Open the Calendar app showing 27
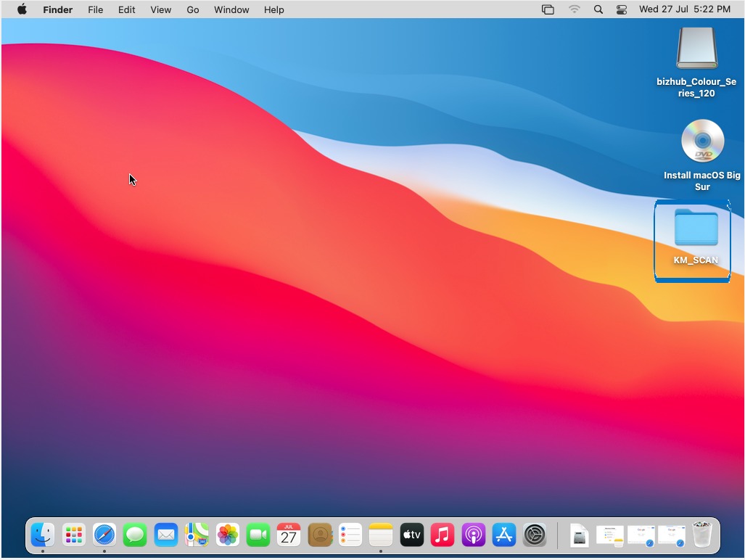 (289, 535)
